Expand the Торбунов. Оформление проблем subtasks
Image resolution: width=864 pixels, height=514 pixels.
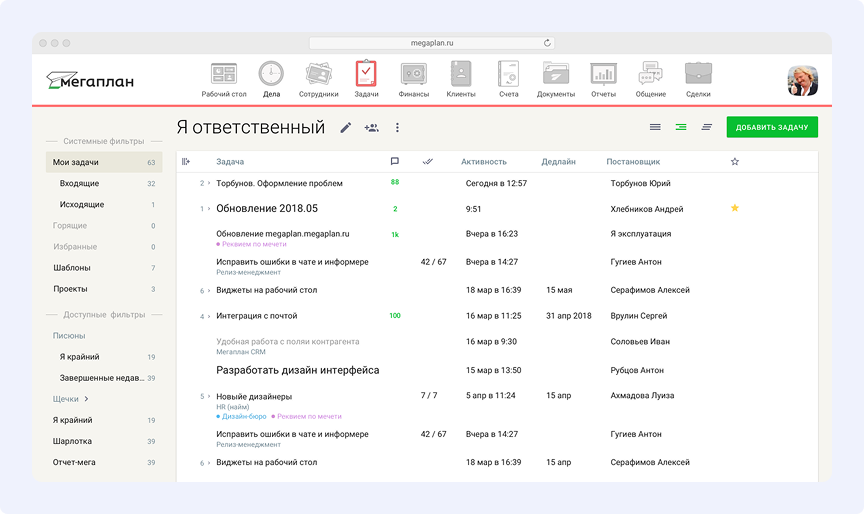point(208,184)
